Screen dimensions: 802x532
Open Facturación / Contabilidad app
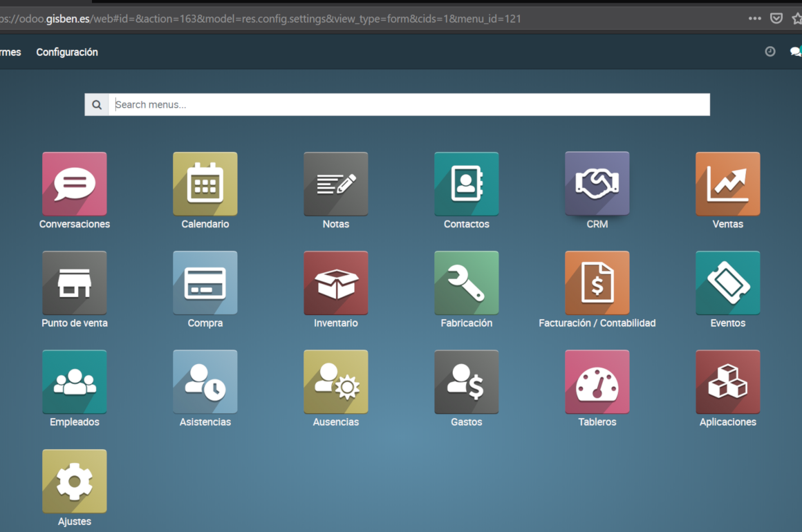coord(597,283)
